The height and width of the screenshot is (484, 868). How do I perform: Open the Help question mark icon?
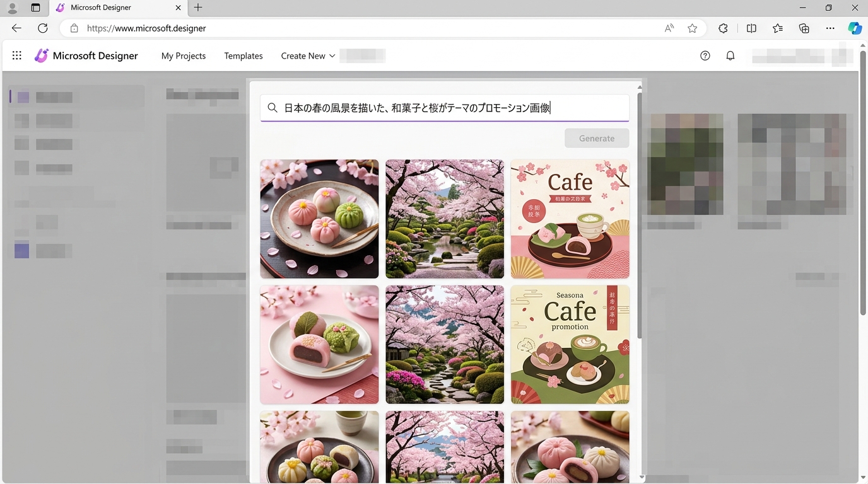[x=705, y=55]
